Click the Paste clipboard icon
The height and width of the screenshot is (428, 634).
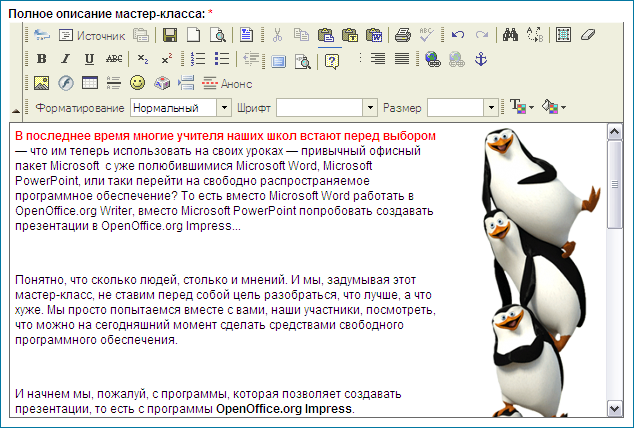point(325,35)
